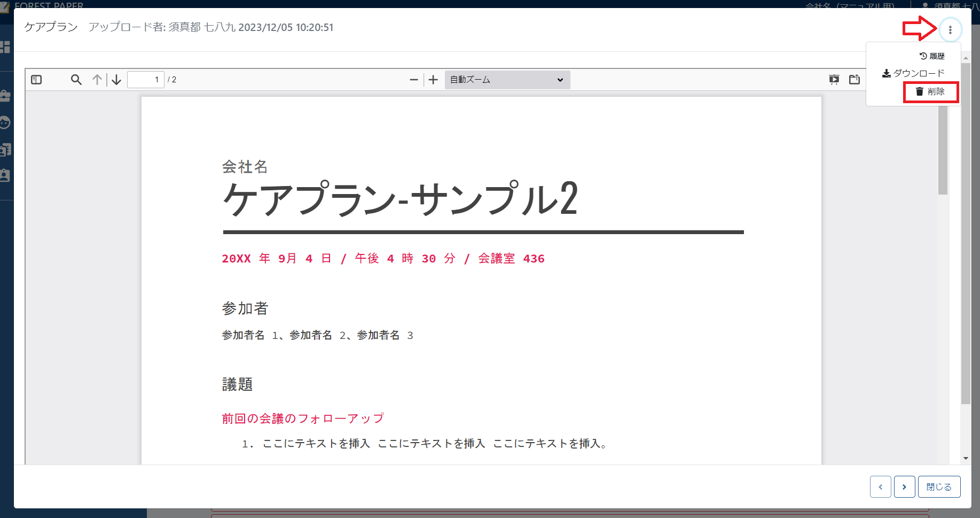Go to next page with down arrow
Screen dimensions: 980x518
tap(116, 80)
